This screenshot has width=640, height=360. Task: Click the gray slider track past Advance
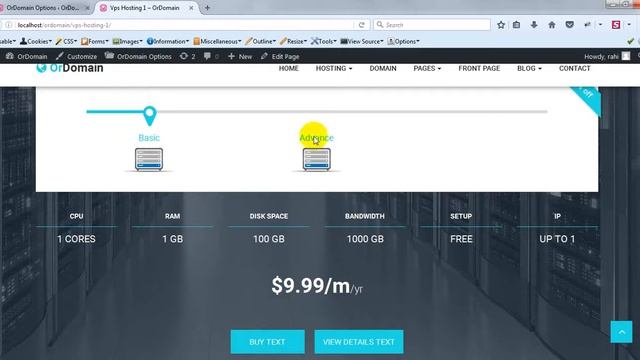click(441, 111)
